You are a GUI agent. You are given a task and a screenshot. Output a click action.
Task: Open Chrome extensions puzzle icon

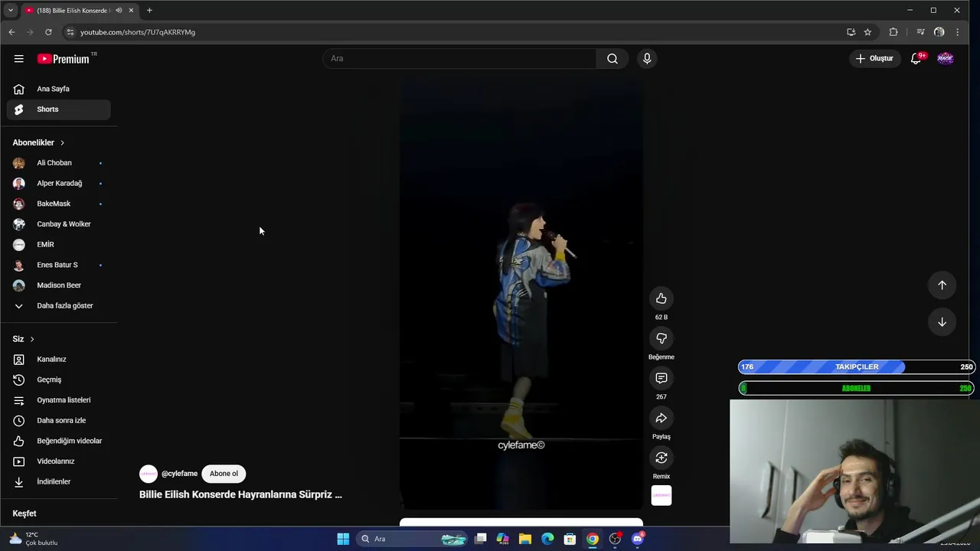(893, 32)
